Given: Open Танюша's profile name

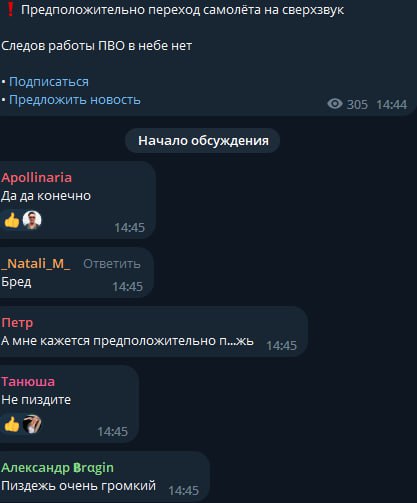Looking at the screenshot, I should pos(28,382).
